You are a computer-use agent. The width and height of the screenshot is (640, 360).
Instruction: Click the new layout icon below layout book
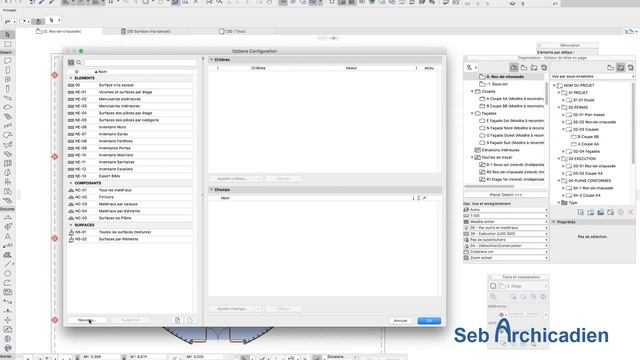[580, 212]
